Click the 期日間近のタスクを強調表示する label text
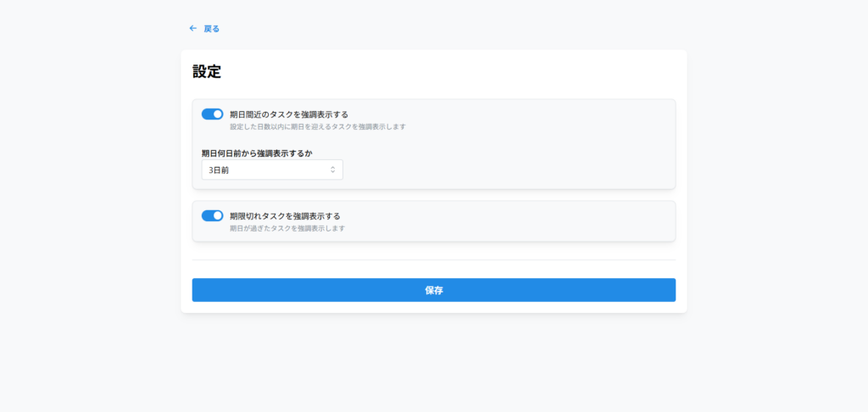The width and height of the screenshot is (868, 412). click(288, 114)
